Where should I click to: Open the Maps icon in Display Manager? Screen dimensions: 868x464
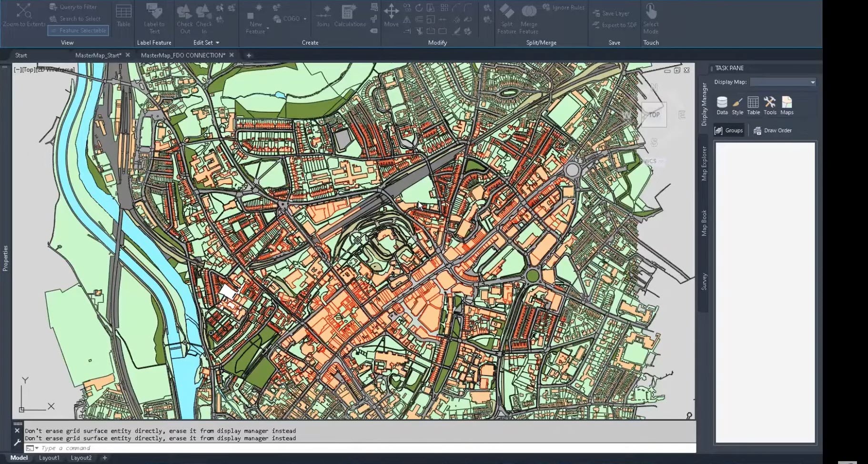tap(787, 105)
